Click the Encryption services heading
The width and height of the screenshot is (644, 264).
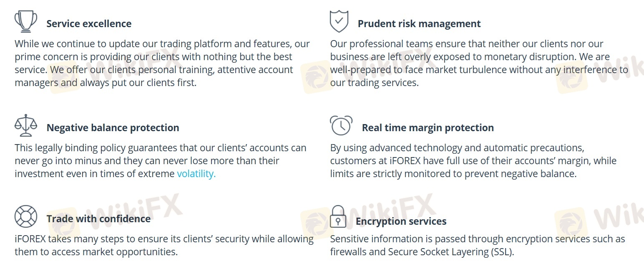pos(401,221)
